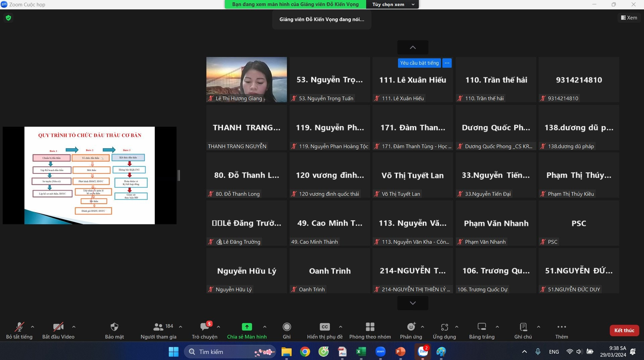Expand audio options arrow beside Bỏ tắt tiếng
The image size is (644, 360).
[33, 327]
